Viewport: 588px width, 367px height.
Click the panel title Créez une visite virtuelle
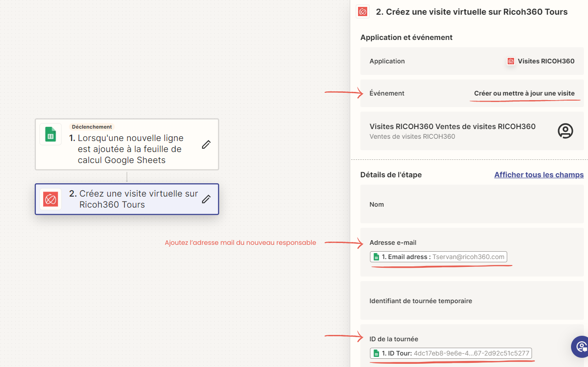(x=472, y=12)
